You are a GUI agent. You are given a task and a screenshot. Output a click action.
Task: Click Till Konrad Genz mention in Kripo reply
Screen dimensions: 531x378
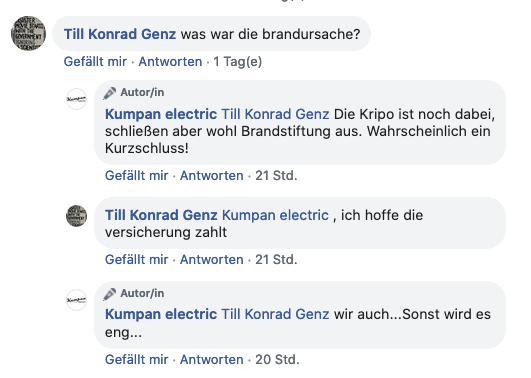click(x=275, y=114)
